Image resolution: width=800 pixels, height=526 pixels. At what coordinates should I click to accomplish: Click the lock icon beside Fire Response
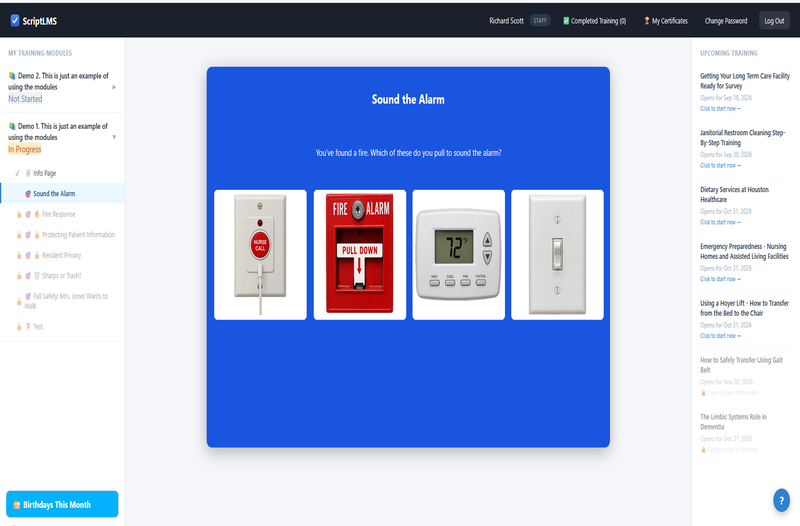coord(19,214)
